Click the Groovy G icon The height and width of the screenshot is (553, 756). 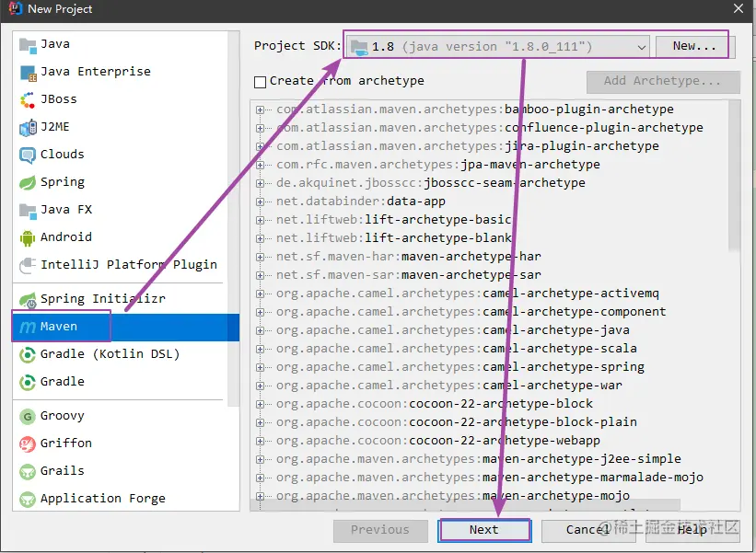point(28,417)
